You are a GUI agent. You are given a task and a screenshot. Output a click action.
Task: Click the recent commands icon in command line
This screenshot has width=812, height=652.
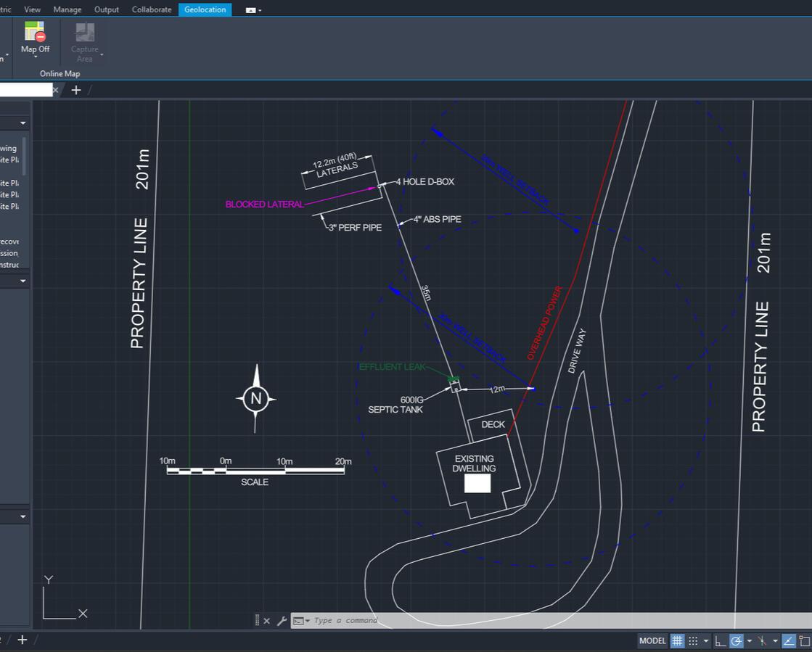(x=300, y=621)
